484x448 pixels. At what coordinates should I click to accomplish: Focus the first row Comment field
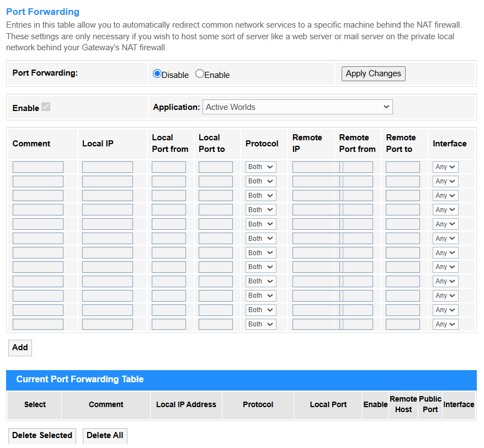point(38,167)
